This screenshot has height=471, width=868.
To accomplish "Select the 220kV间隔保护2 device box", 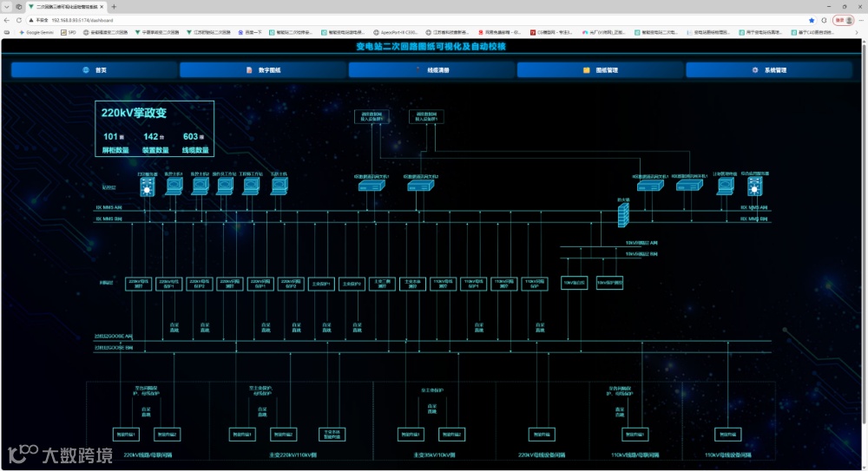I will (x=291, y=284).
